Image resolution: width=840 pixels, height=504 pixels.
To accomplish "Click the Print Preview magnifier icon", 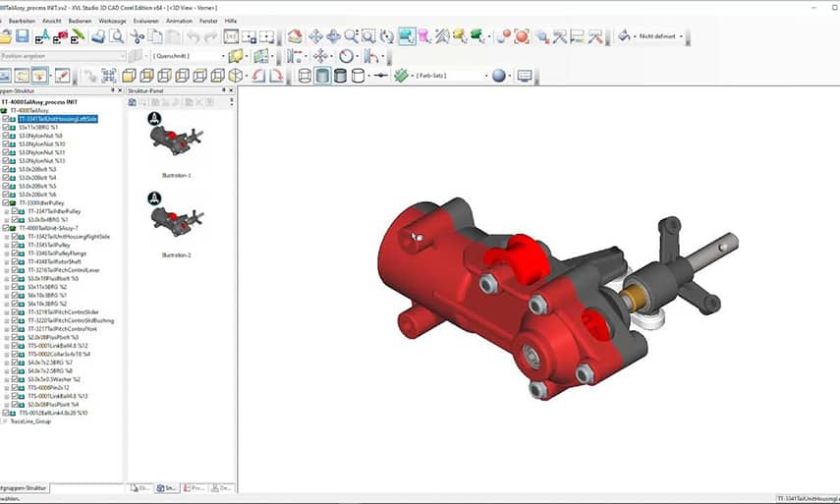I will point(117,36).
